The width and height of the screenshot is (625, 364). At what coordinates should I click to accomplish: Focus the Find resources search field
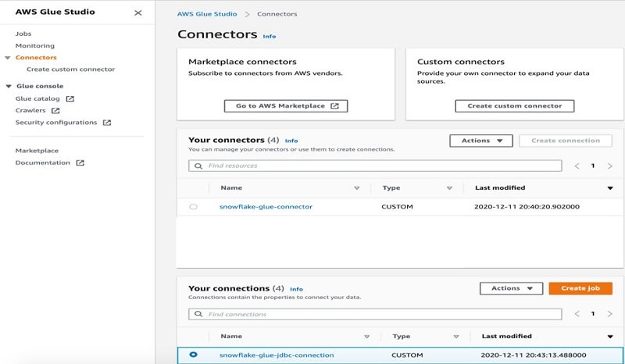point(375,166)
